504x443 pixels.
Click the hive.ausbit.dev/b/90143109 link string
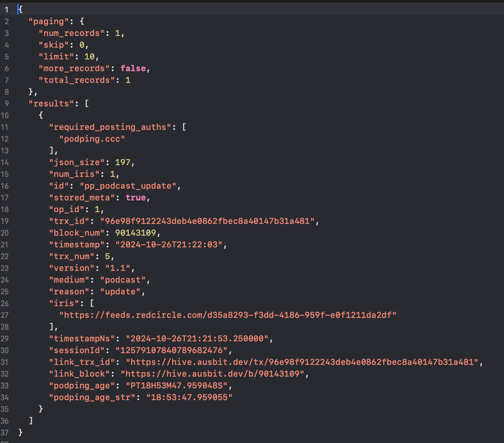(213, 374)
